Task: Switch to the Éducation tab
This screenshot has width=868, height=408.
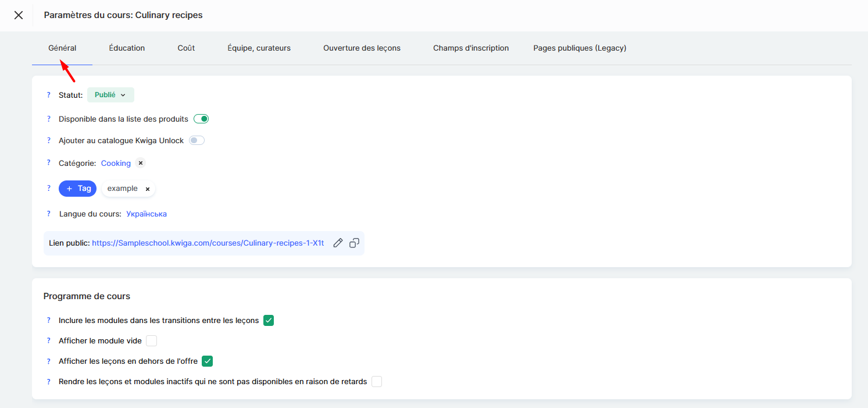Action: click(127, 48)
